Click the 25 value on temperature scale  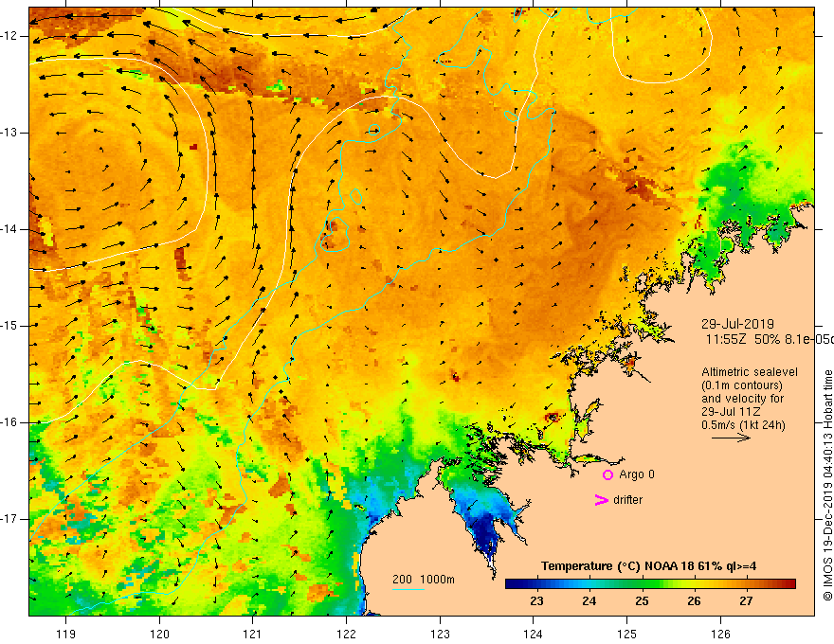(642, 601)
